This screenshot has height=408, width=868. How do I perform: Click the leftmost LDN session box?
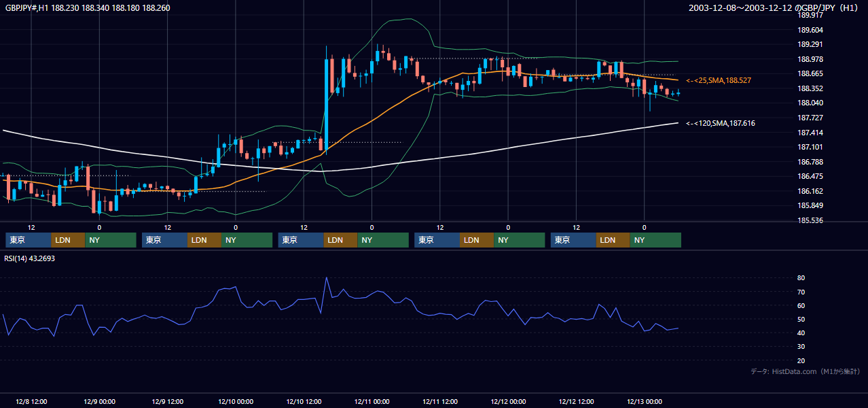pyautogui.click(x=69, y=240)
